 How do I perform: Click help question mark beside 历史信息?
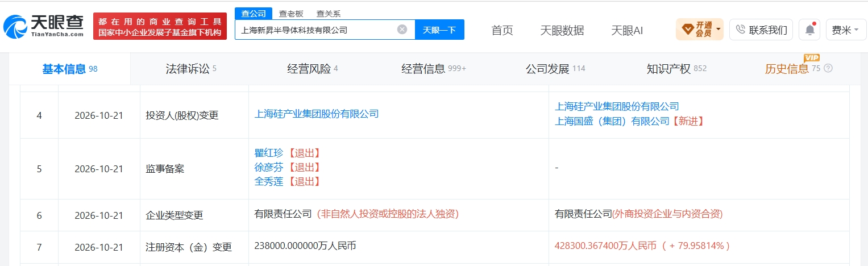(828, 69)
